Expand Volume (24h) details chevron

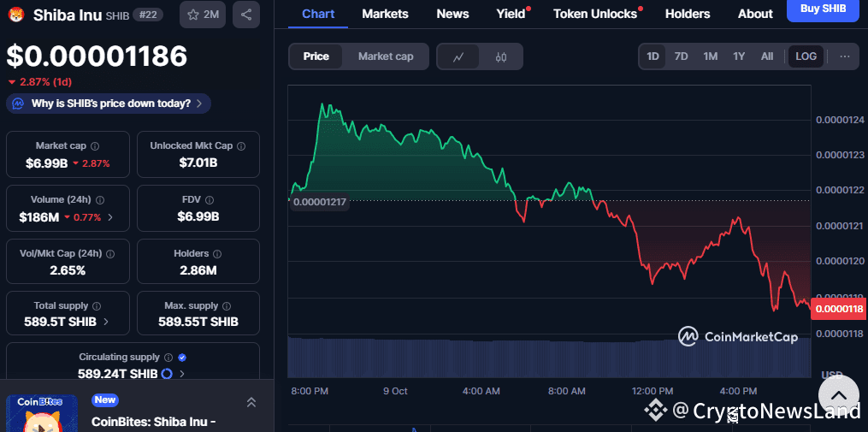(x=110, y=217)
